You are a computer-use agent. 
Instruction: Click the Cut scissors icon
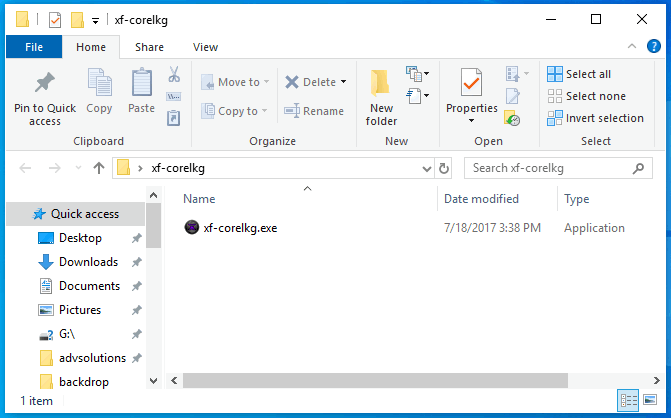[173, 75]
